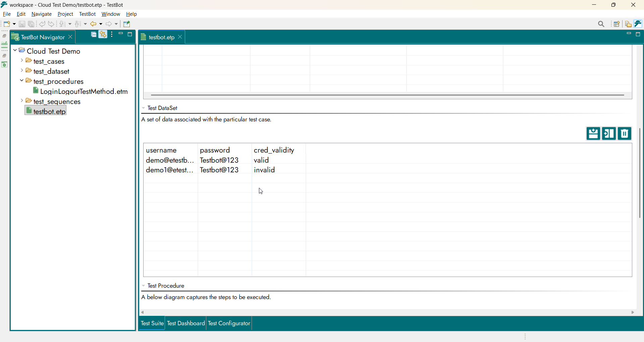
Task: Click the Open Perspective icon
Action: coord(616,24)
